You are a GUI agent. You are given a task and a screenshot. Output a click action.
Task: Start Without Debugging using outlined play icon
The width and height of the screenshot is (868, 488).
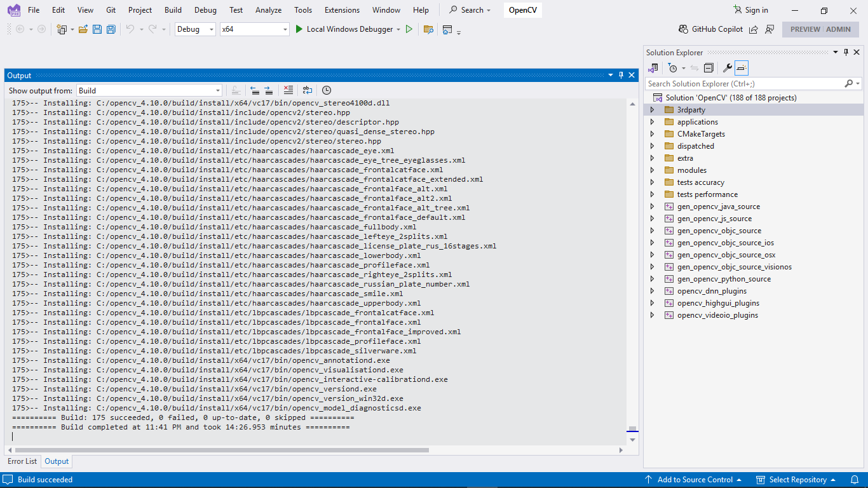point(409,29)
